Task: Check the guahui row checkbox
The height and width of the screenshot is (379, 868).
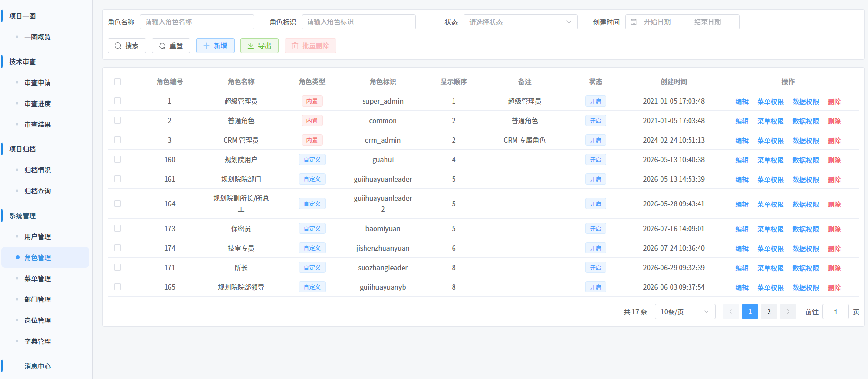Action: point(118,159)
